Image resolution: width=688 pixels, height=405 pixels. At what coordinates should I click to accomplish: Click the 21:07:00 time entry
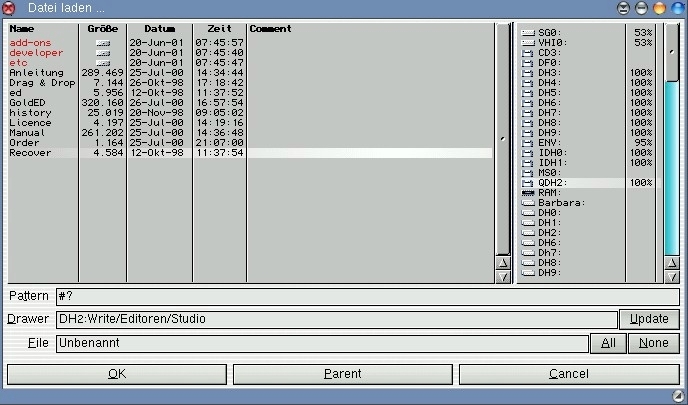(x=219, y=143)
